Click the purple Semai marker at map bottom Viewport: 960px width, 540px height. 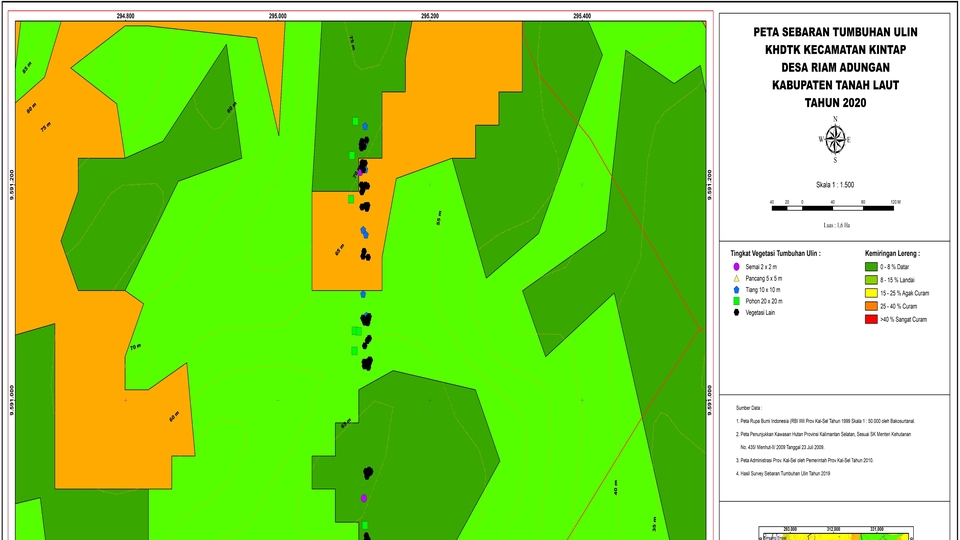tap(364, 497)
